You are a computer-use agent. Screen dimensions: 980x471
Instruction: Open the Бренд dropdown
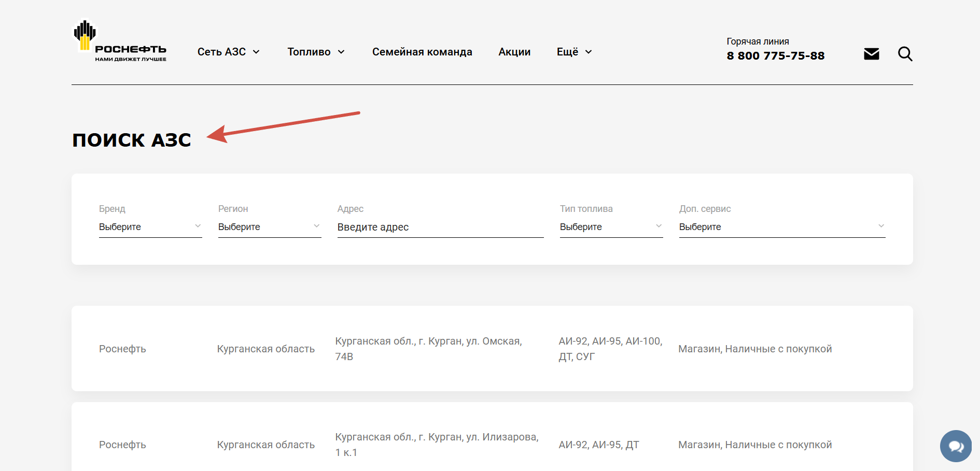pyautogui.click(x=150, y=227)
